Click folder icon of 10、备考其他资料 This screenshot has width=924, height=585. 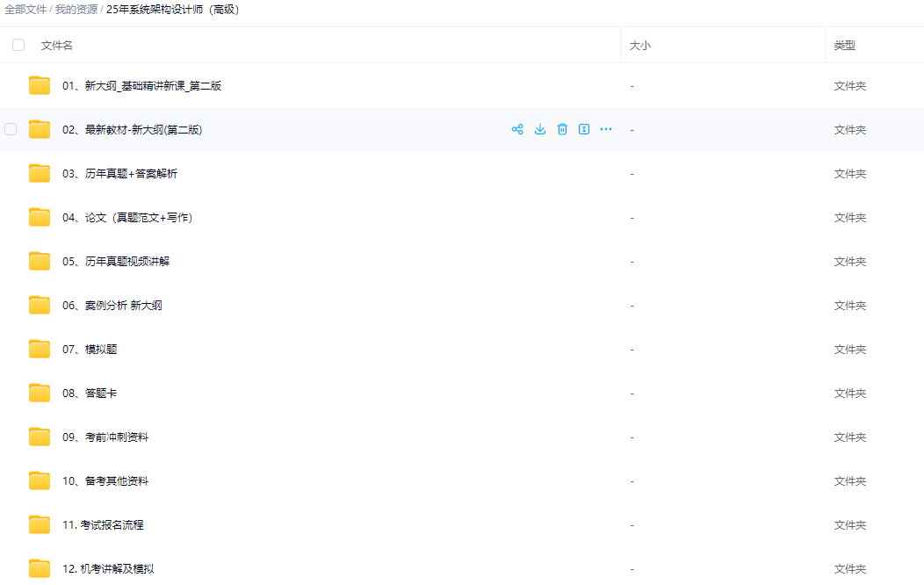tap(40, 480)
